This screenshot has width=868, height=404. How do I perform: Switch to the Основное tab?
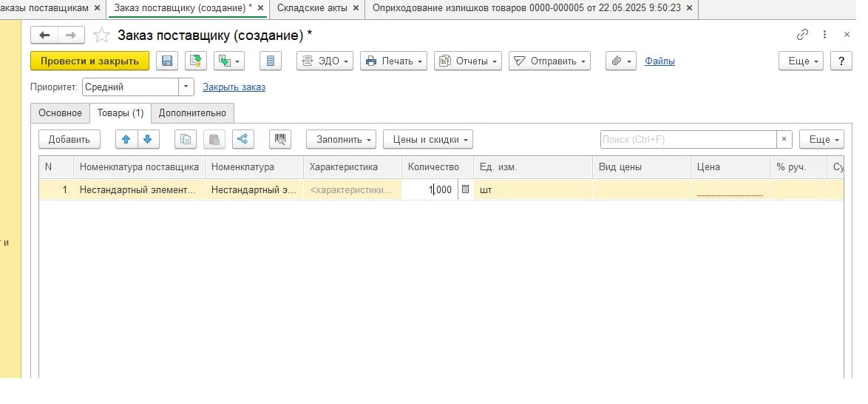[61, 113]
